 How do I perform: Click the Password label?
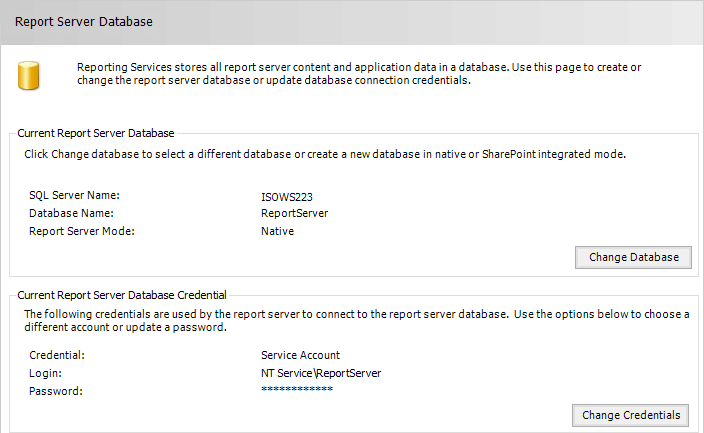56,391
